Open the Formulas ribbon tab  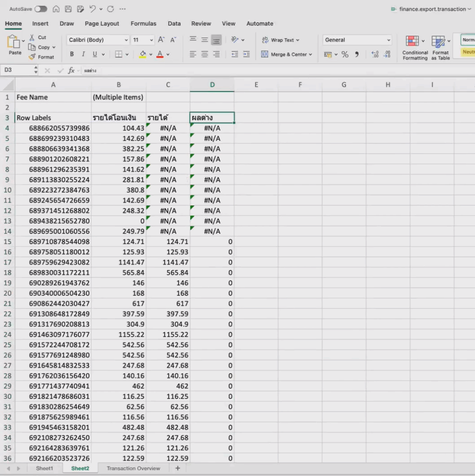pos(143,24)
